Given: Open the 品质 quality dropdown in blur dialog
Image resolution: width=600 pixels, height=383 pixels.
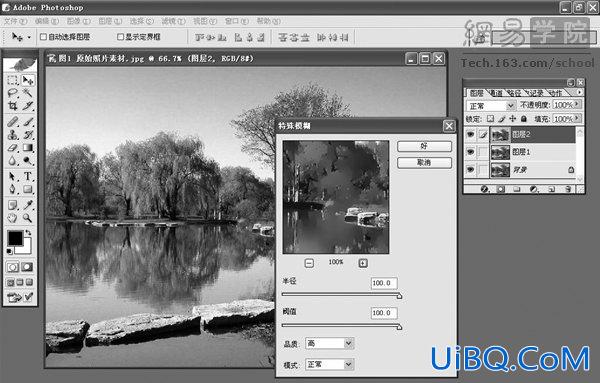Looking at the screenshot, I should click(x=329, y=344).
